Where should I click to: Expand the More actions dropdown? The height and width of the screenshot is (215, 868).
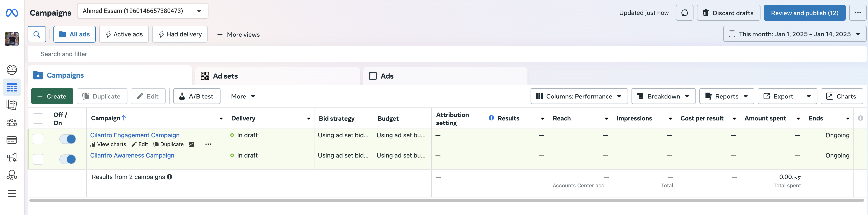(243, 96)
